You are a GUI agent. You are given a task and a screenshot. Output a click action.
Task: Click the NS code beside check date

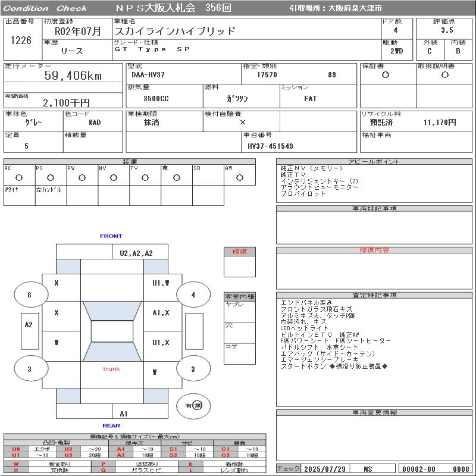pos(368,469)
